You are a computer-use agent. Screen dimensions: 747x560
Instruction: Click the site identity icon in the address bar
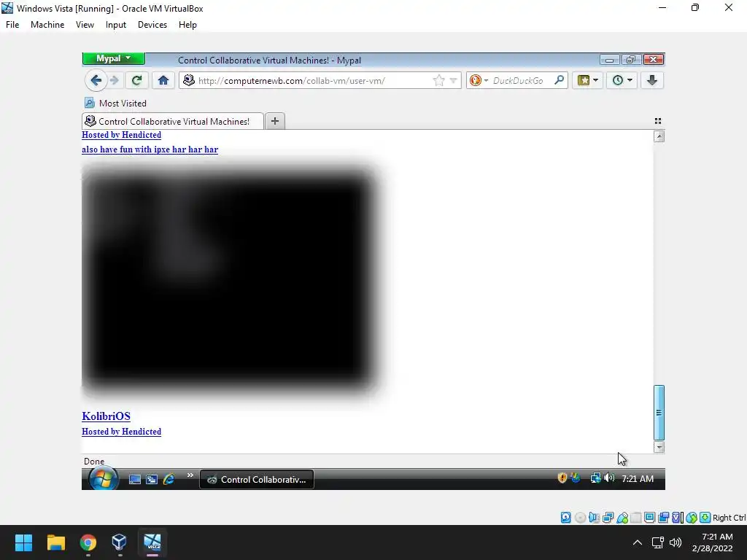(189, 80)
